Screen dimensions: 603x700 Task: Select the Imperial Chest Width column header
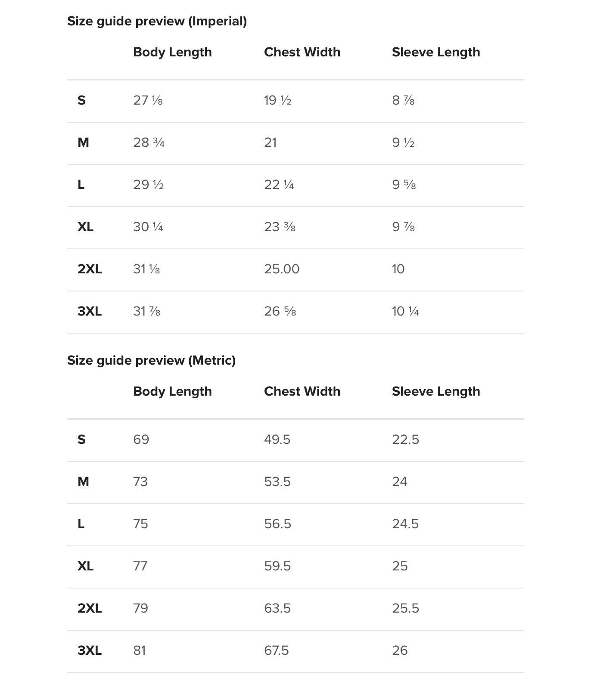(302, 52)
